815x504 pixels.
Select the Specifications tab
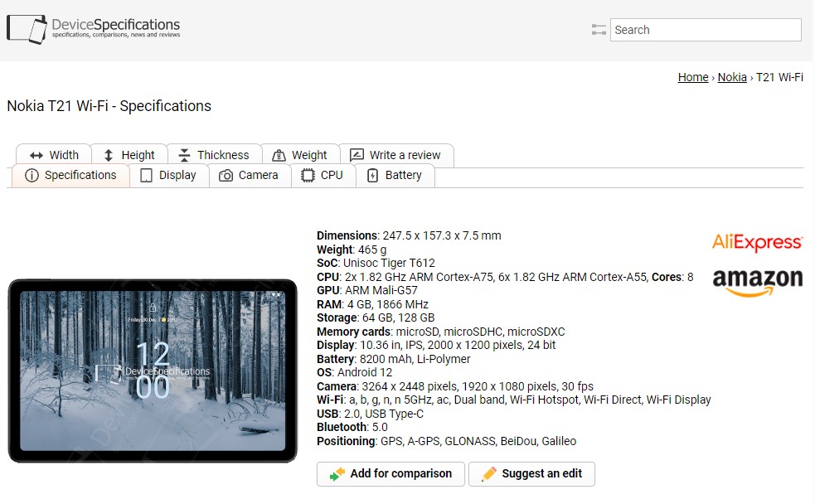(x=70, y=176)
